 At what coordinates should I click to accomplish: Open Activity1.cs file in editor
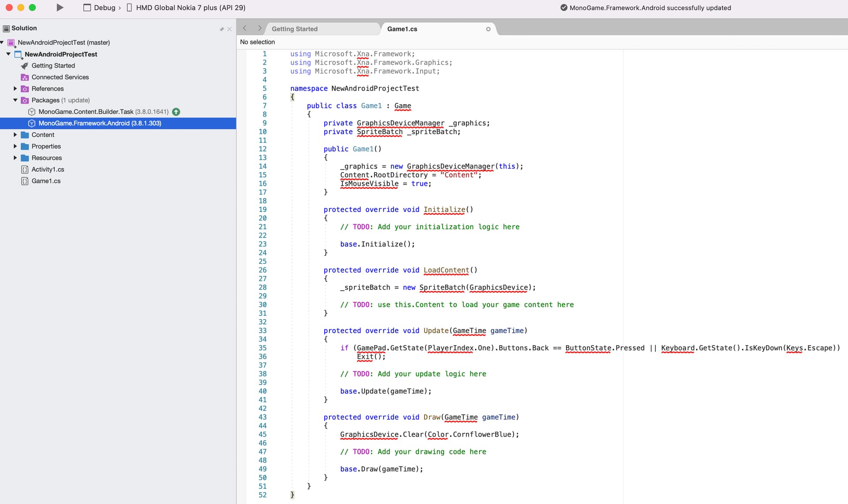48,169
